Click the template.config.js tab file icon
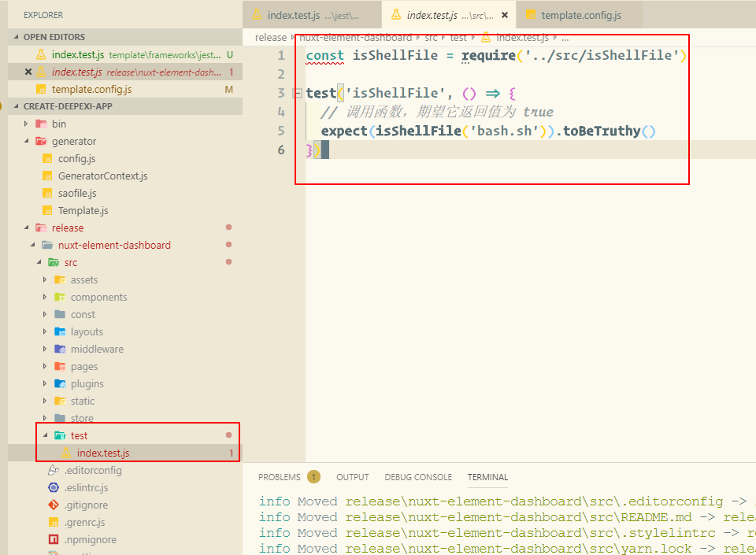Screen dimensions: 756x555 [530, 15]
